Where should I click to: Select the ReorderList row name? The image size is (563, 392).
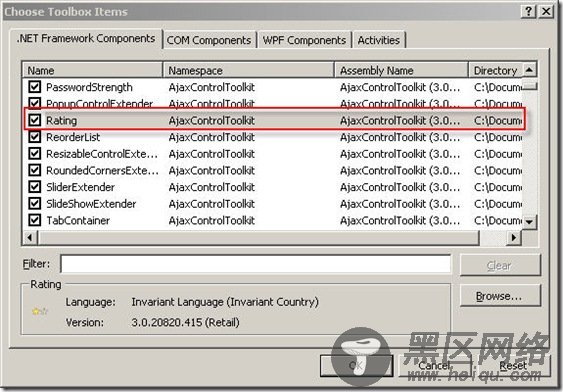73,137
